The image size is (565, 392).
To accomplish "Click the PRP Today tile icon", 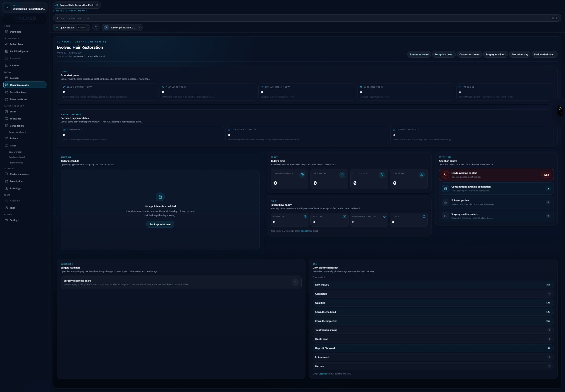I will 342,175.
